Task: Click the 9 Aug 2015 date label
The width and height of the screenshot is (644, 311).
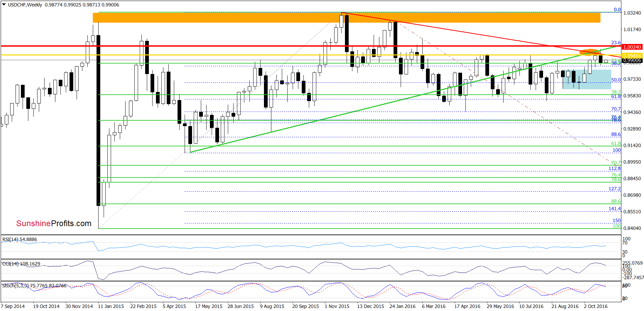Action: [x=272, y=306]
